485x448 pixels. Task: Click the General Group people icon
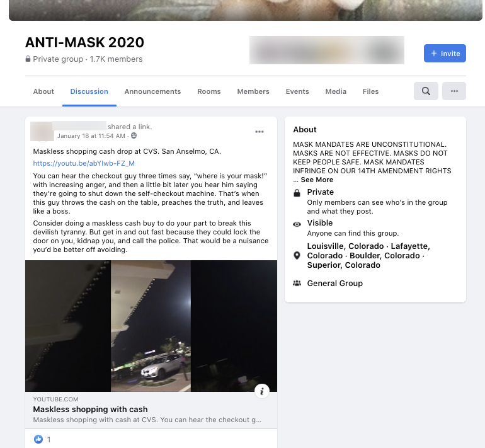297,283
